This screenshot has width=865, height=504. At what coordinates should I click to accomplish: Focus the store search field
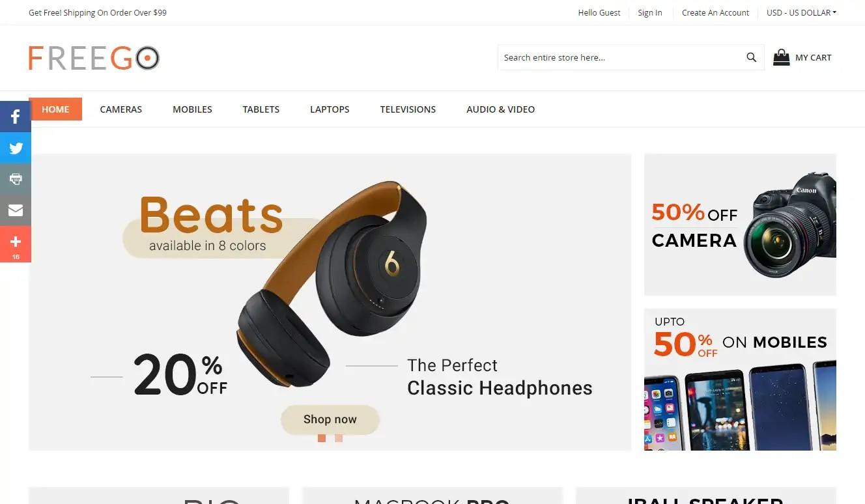(620, 57)
